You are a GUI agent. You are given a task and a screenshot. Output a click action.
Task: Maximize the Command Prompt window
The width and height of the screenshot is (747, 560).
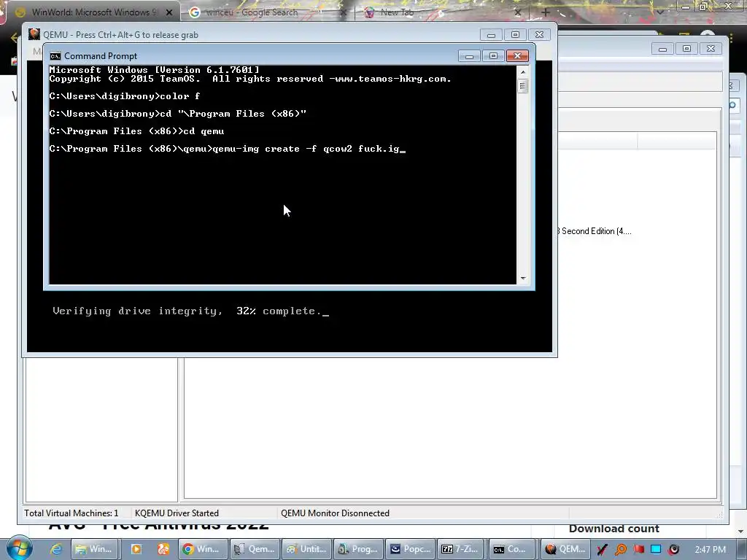[493, 56]
